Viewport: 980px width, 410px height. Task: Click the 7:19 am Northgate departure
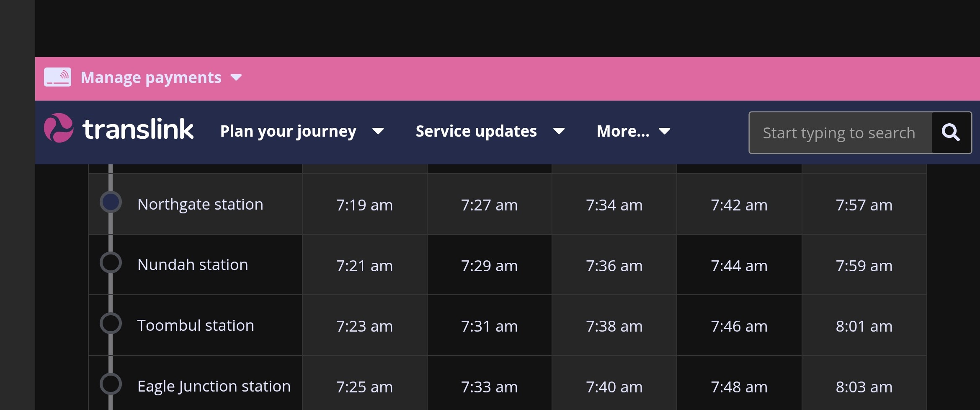(364, 205)
